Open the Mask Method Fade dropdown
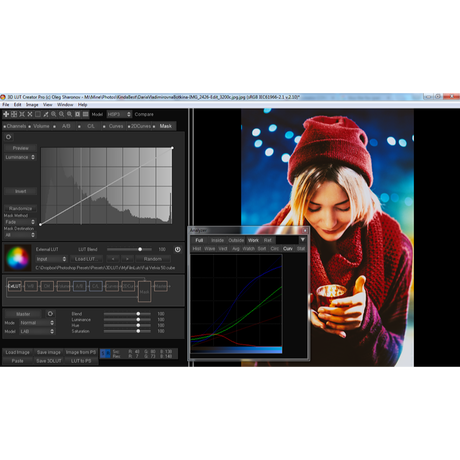460x460 pixels. coord(20,222)
